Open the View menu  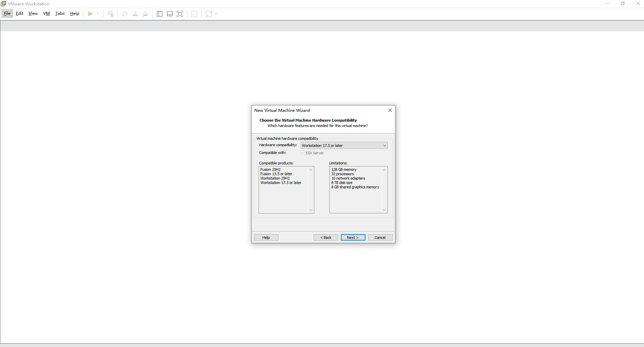[33, 13]
